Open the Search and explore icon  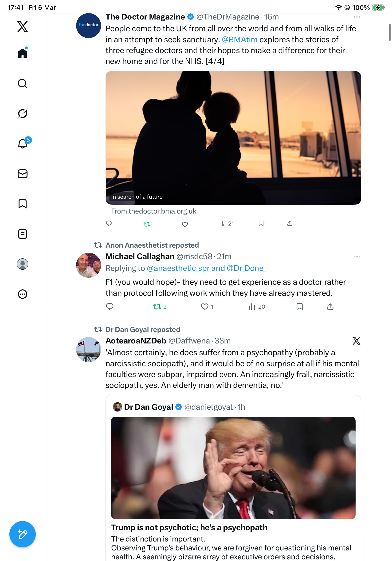23,84
